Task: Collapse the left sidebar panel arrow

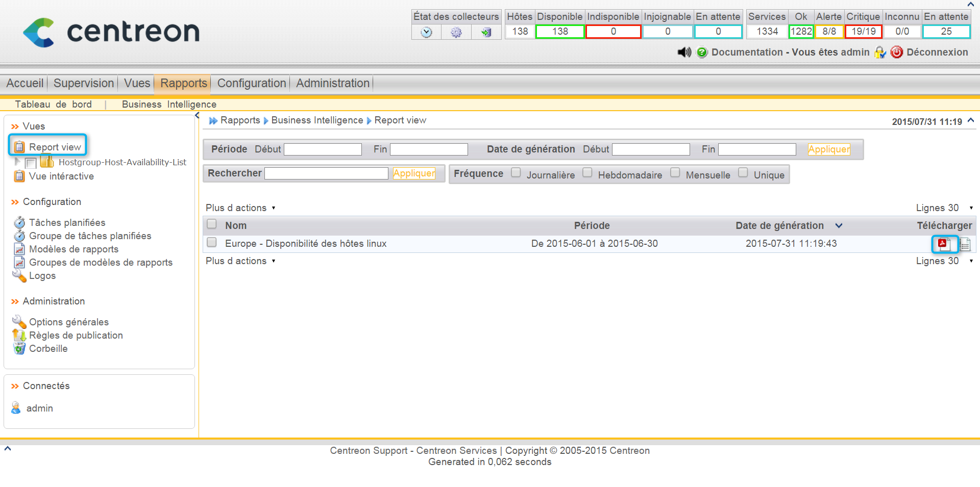Action: tap(197, 116)
